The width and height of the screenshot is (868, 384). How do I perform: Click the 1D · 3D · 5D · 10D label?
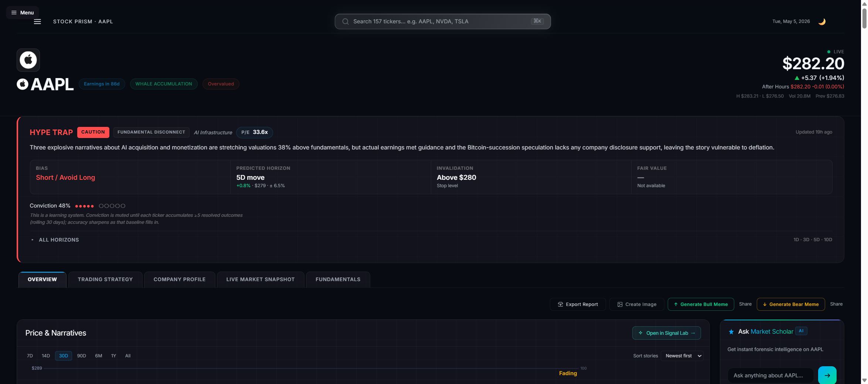pos(813,240)
